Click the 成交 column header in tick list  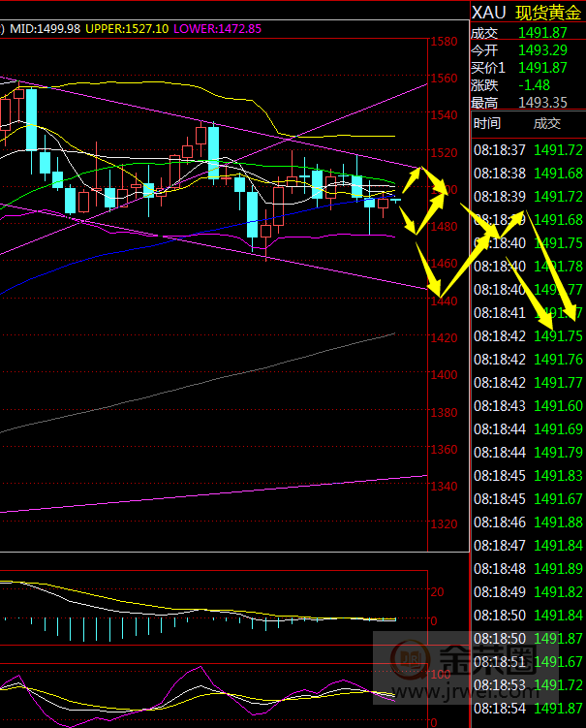click(x=547, y=123)
